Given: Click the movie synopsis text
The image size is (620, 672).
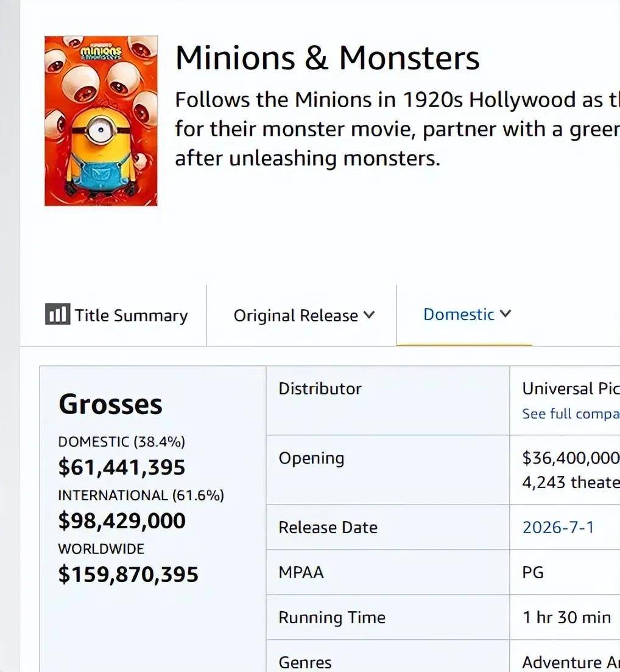Looking at the screenshot, I should pos(398,129).
